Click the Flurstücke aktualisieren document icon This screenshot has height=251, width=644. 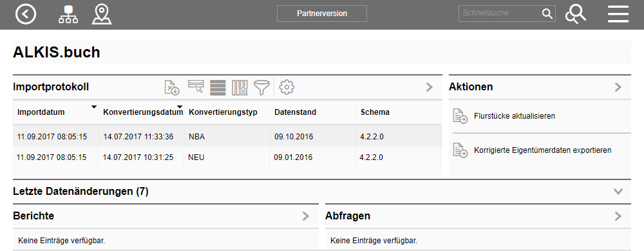click(x=460, y=116)
